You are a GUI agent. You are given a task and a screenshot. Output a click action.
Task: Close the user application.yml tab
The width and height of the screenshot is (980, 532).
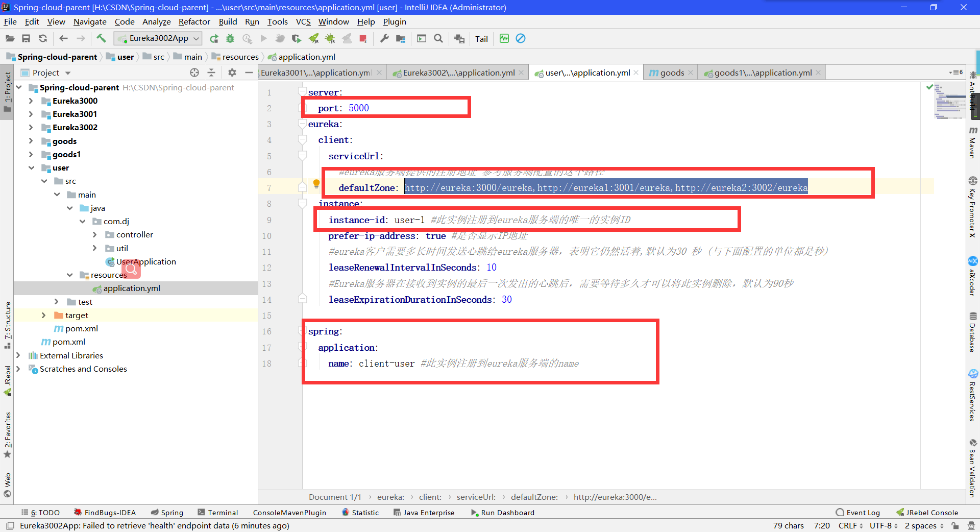[x=636, y=72]
